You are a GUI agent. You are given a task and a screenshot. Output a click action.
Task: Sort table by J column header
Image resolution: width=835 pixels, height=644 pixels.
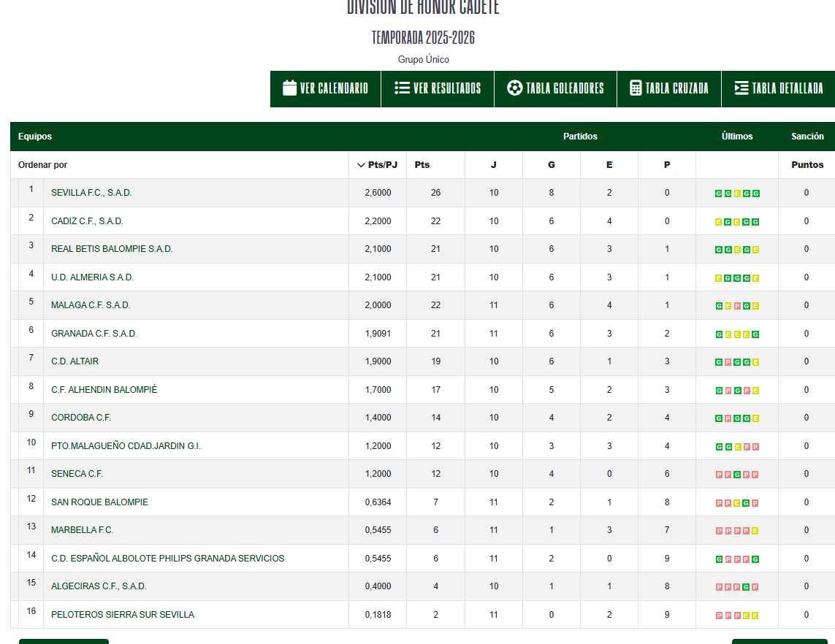[x=494, y=165]
